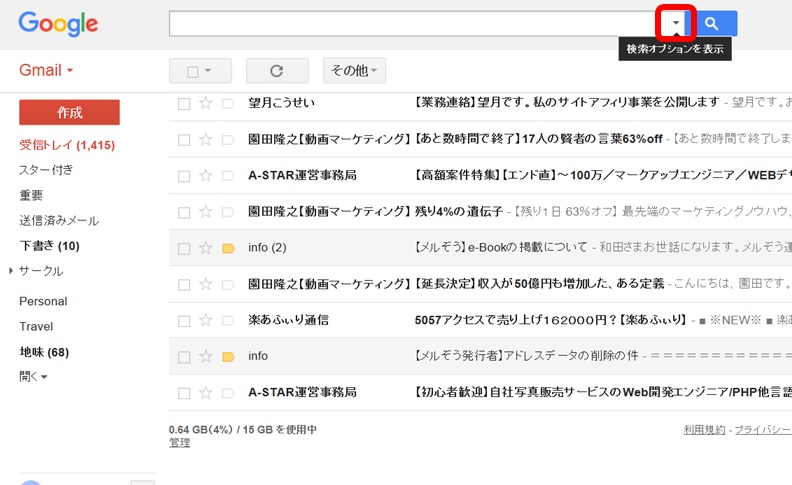Click the Google logo
792x485 pixels.
coord(59,24)
